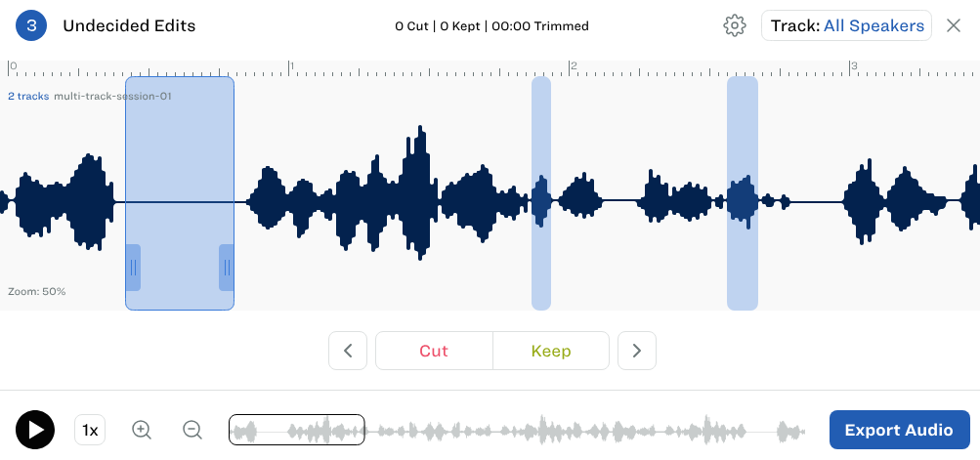The width and height of the screenshot is (980, 460).
Task: Mark the selected region as Cut
Action: (434, 351)
